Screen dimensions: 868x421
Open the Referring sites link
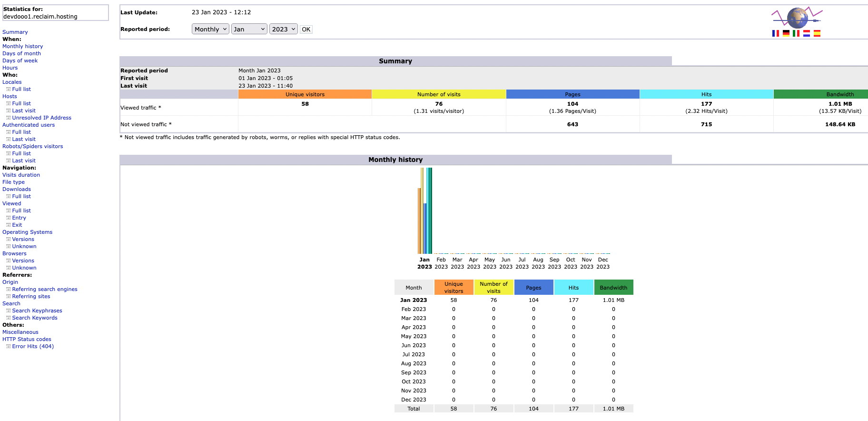[31, 296]
